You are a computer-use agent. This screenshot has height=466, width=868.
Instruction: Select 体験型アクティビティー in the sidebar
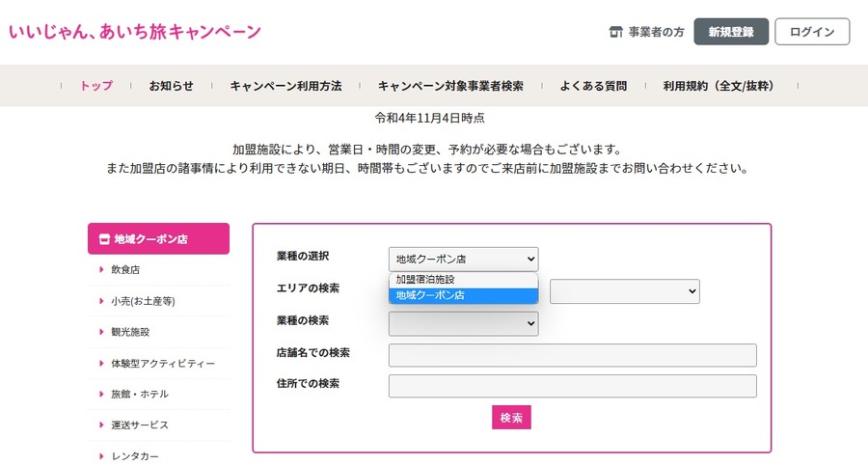coord(163,364)
